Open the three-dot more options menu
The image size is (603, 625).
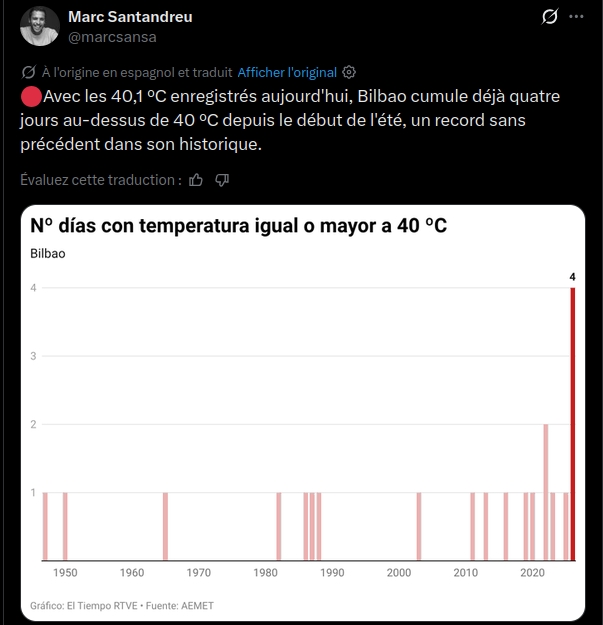tap(576, 16)
